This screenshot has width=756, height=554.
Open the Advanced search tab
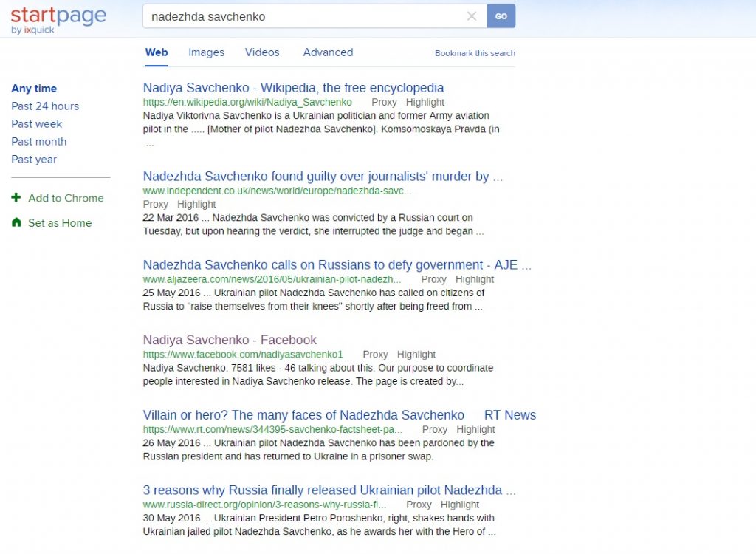[x=328, y=52]
